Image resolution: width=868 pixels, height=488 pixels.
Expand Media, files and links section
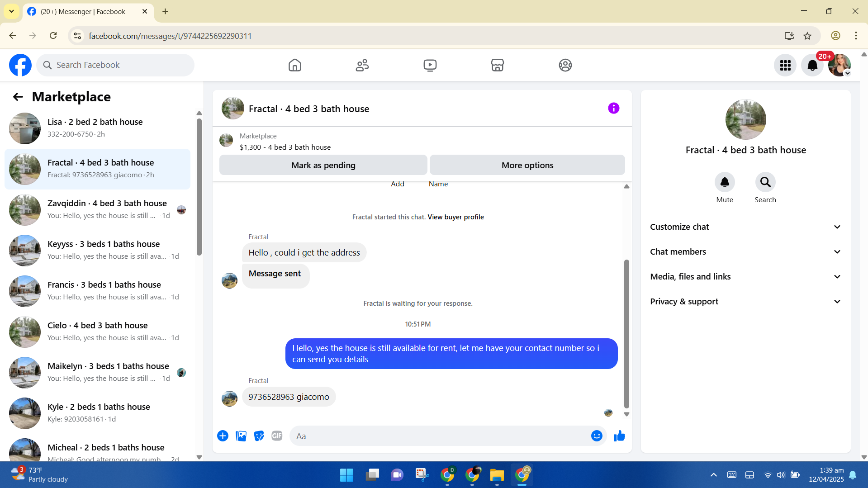point(745,277)
